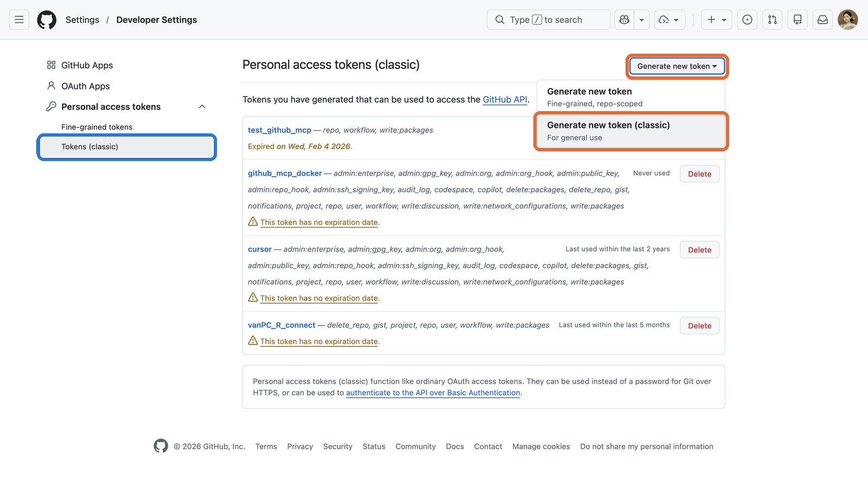
Task: Open the Settings breadcrumb link
Action: [82, 20]
